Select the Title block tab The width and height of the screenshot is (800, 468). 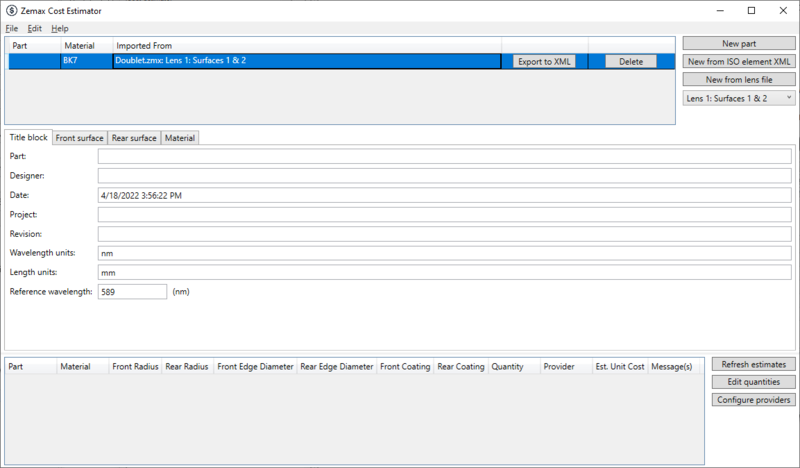pyautogui.click(x=28, y=137)
